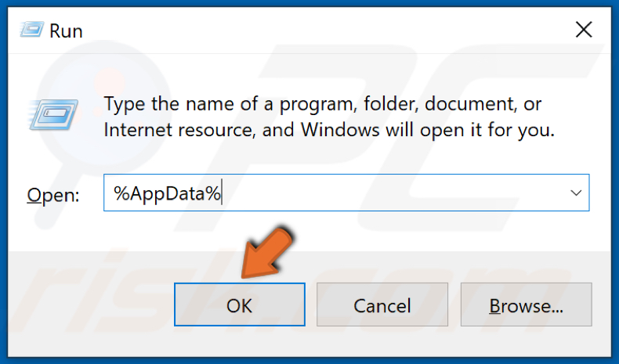Cancel the Run dialog
Image resolution: width=619 pixels, height=364 pixels.
click(382, 305)
